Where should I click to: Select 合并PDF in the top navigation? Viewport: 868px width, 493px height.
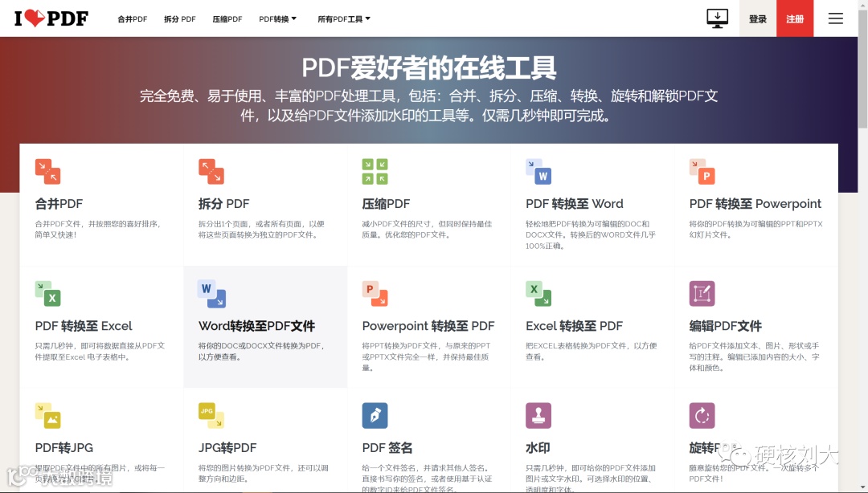(x=133, y=18)
